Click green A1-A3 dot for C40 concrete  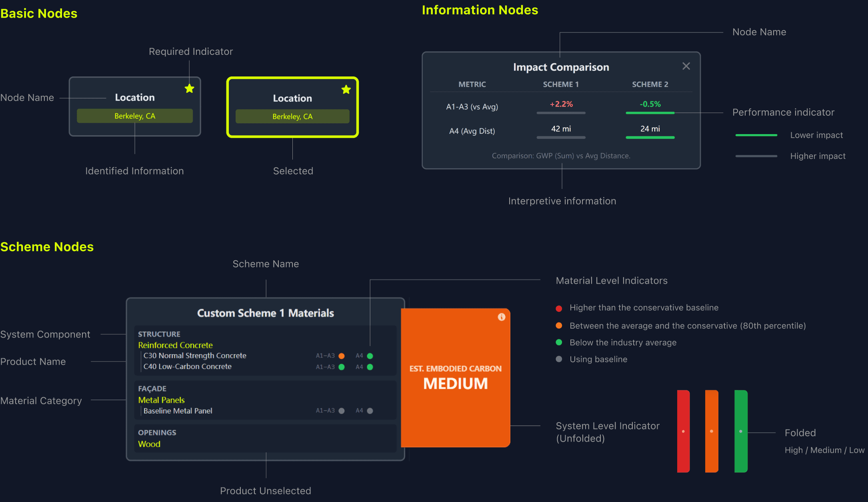pos(342,367)
